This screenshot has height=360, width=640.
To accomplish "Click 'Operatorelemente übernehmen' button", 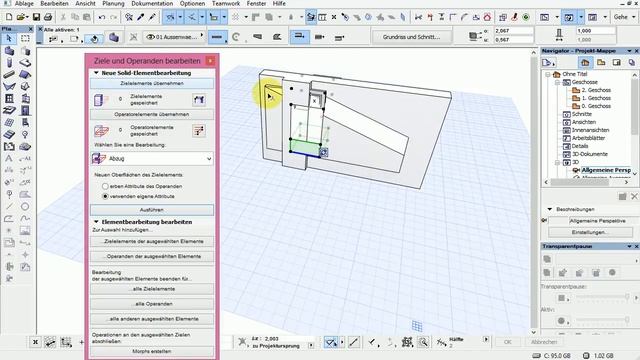I will click(x=152, y=114).
